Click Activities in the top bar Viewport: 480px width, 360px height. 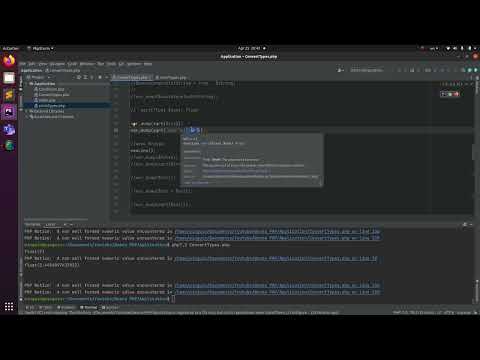(11, 48)
